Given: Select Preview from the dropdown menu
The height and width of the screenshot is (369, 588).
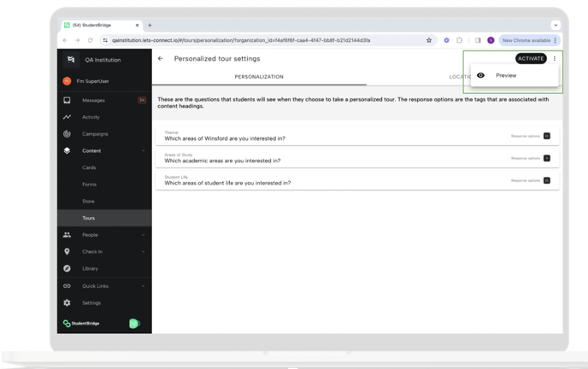Looking at the screenshot, I should pyautogui.click(x=514, y=75).
